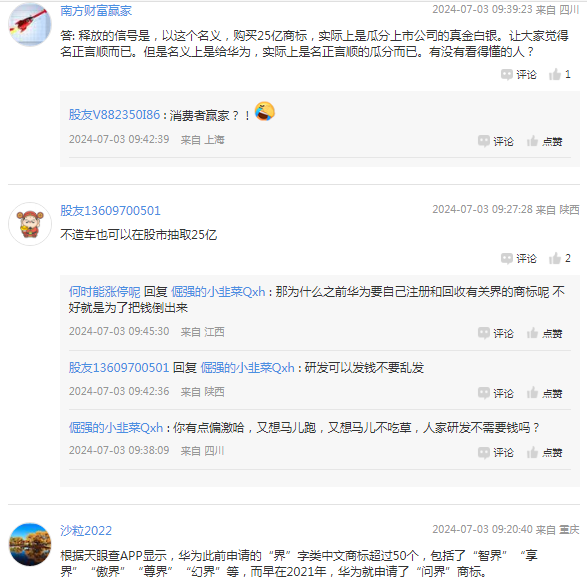The width and height of the screenshot is (587, 584).
Task: Comment on 何时能涨停呢's reply from 江西
Action: click(496, 333)
